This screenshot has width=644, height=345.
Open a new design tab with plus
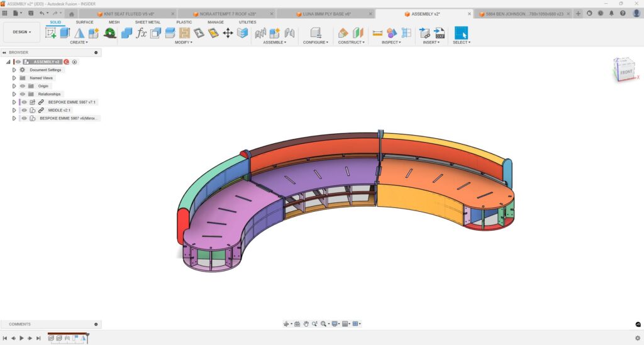578,14
